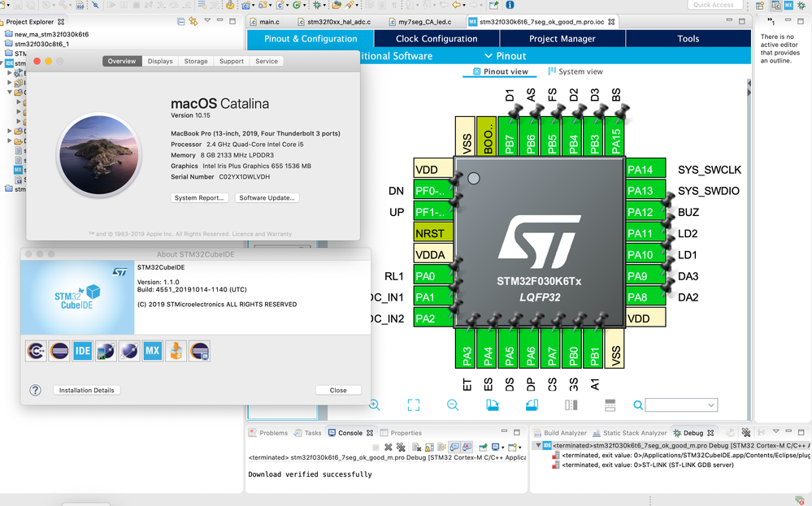
Task: Click the PA14 pin labeled SYS_SWCLK
Action: pyautogui.click(x=645, y=170)
